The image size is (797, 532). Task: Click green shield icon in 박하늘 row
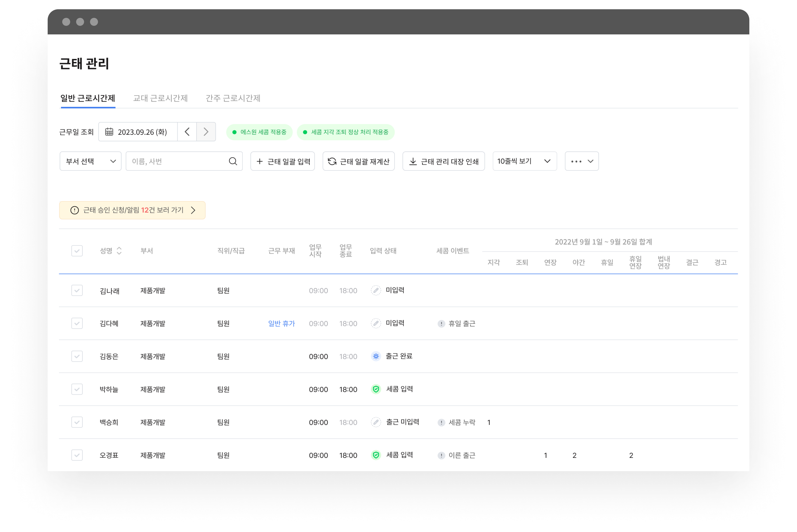pyautogui.click(x=376, y=389)
